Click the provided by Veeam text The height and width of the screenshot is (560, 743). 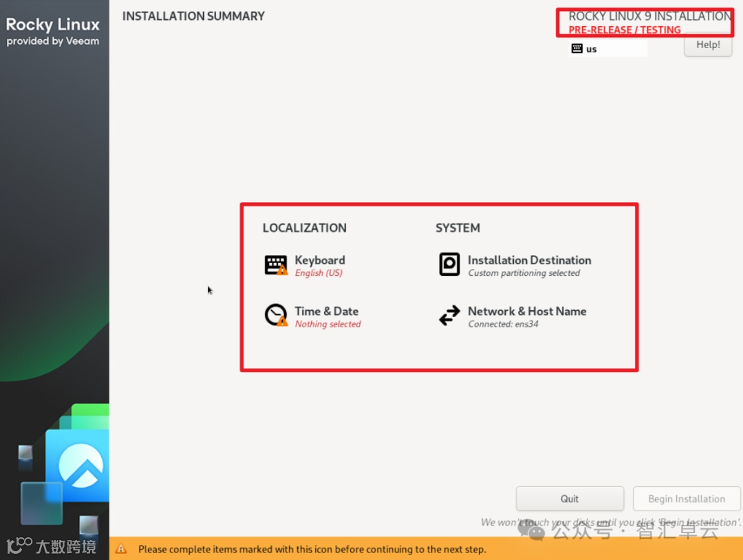tap(52, 41)
